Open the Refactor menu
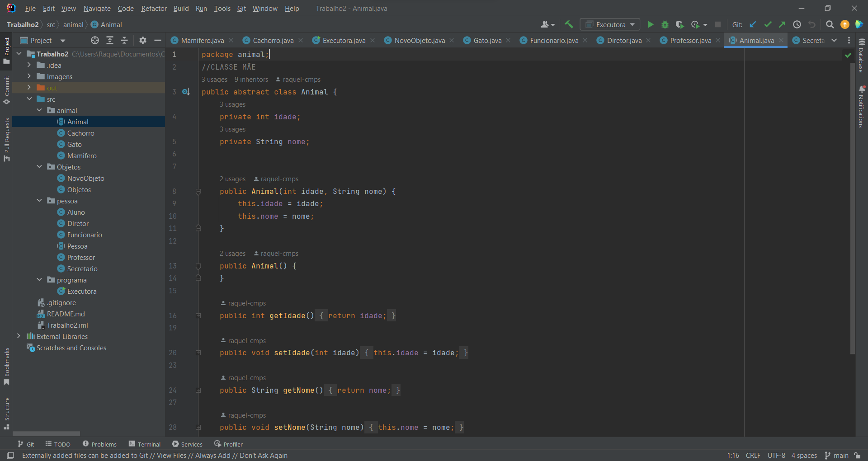Viewport: 868px width, 461px height. pos(154,8)
